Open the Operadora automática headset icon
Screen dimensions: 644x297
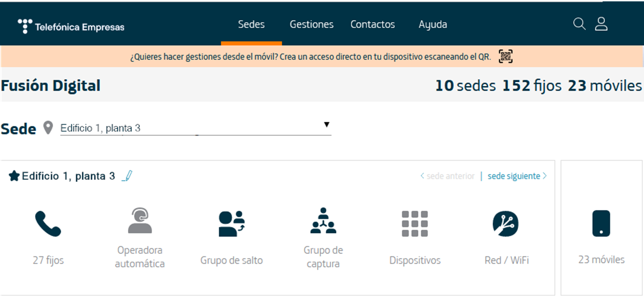tap(139, 221)
